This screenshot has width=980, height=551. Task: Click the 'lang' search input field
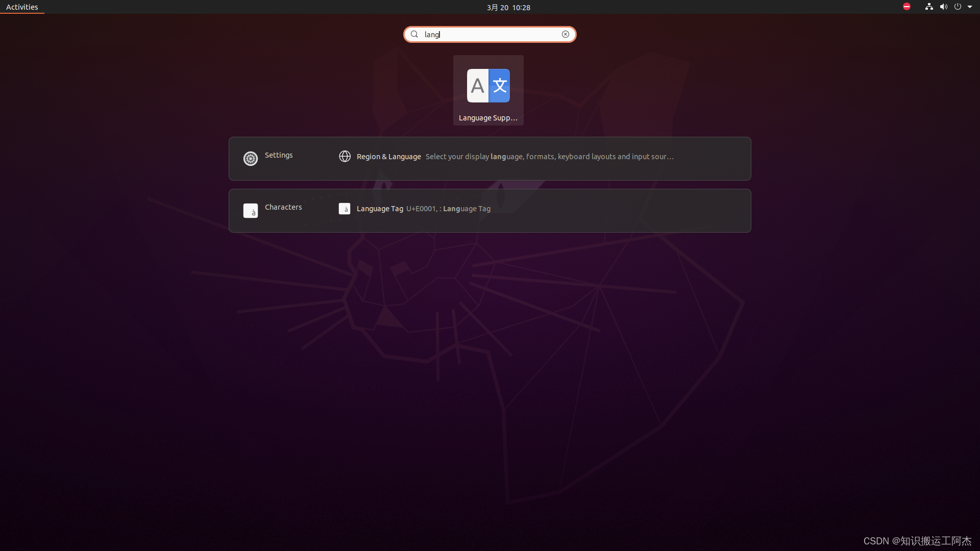click(490, 34)
